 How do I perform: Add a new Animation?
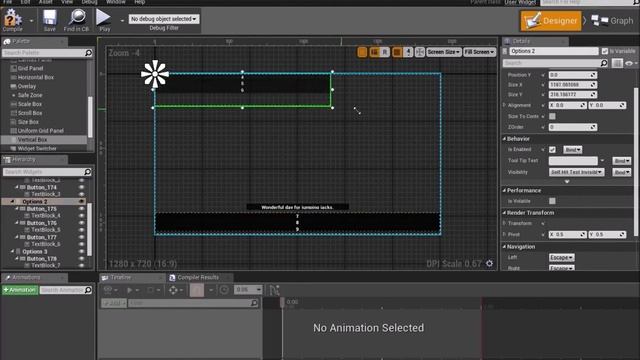pyautogui.click(x=20, y=290)
